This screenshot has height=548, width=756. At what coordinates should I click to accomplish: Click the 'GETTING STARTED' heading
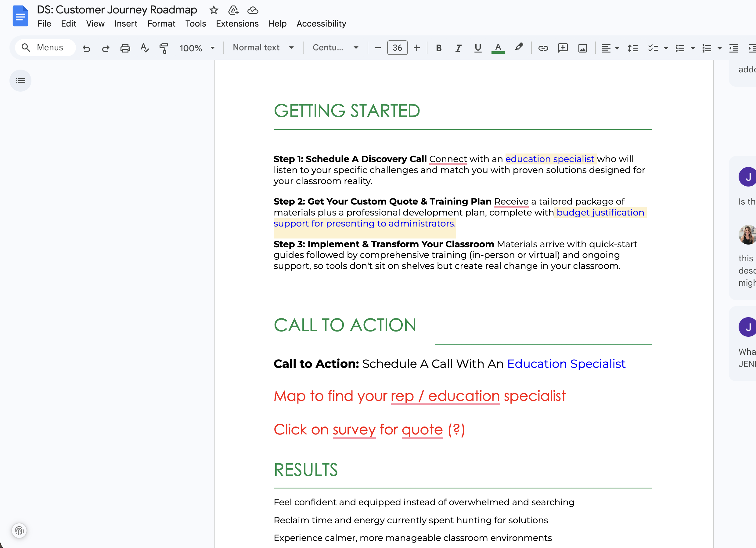click(347, 111)
